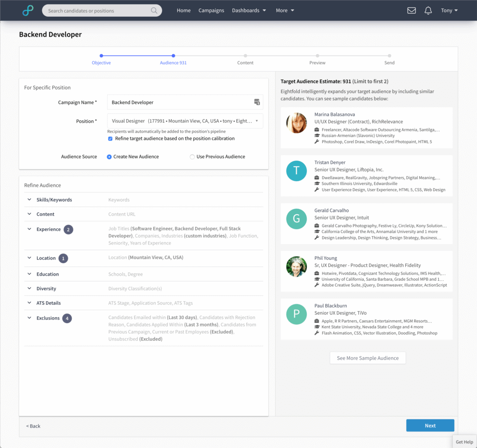Switch to the Campaigns page
The width and height of the screenshot is (477, 448).
click(x=211, y=10)
